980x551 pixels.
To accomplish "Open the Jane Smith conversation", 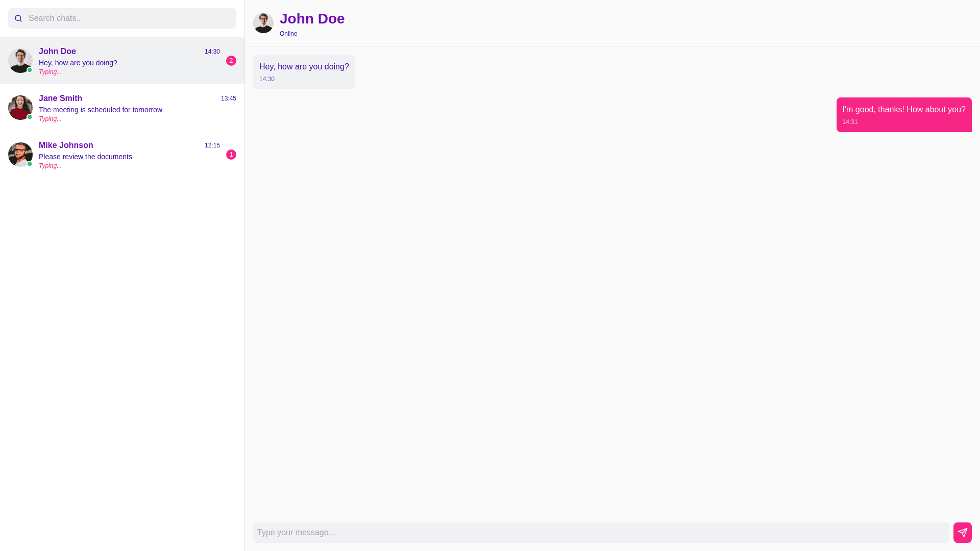I will [122, 108].
